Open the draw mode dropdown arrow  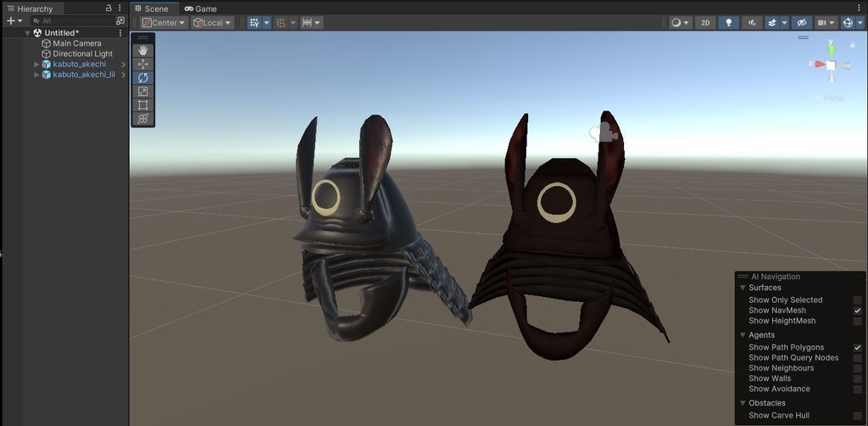[x=687, y=23]
